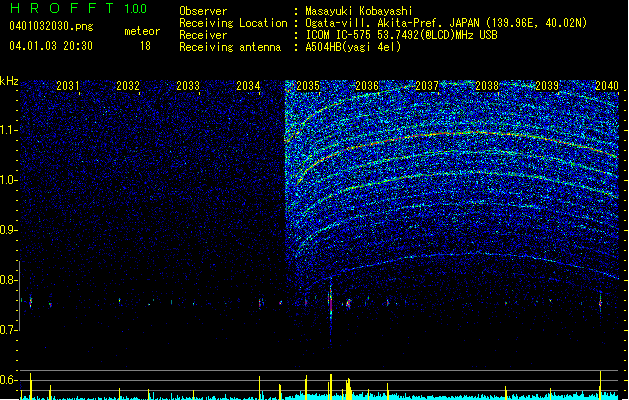Click the HROFFT 1.0.0 title text
629x400 pixels.
pyautogui.click(x=78, y=8)
